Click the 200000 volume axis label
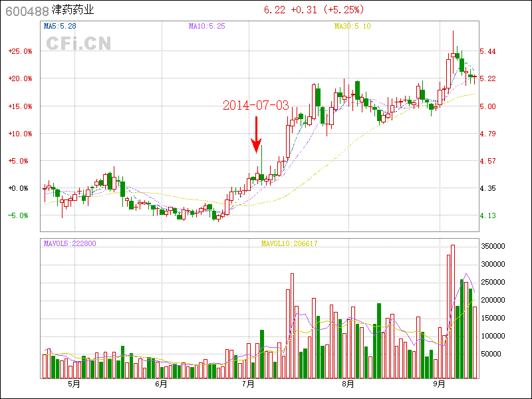The width and height of the screenshot is (532, 399). point(493,301)
